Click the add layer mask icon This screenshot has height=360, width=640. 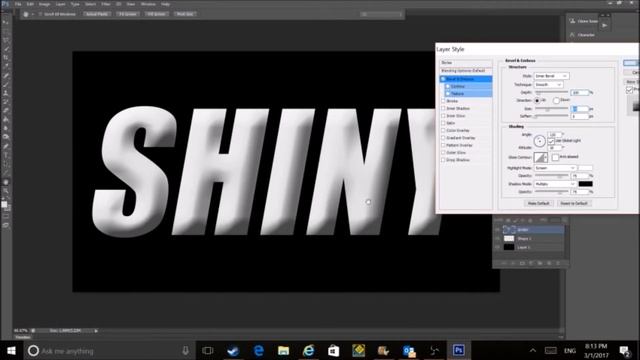522,263
